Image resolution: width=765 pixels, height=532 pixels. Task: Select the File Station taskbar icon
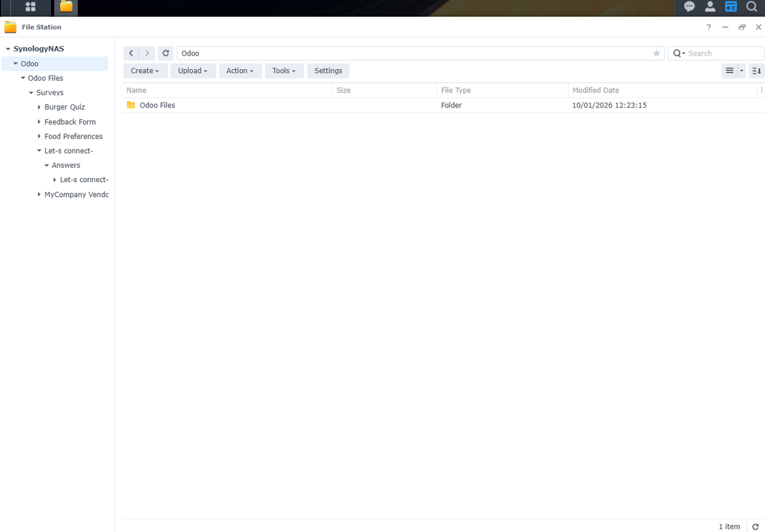coord(66,7)
